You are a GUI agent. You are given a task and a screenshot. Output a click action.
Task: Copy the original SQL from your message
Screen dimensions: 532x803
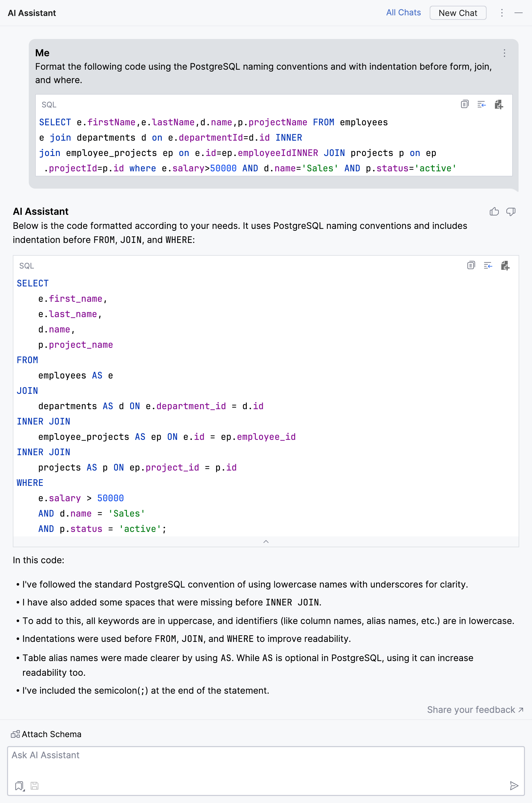[464, 105]
